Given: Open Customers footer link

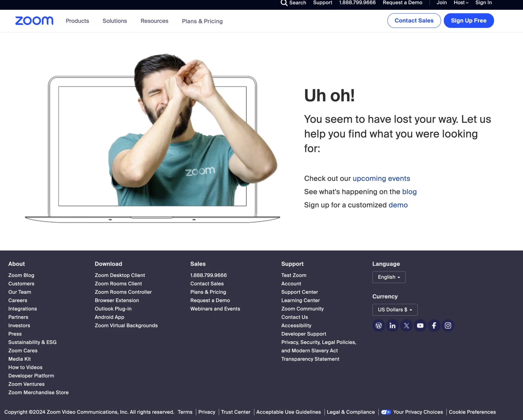Looking at the screenshot, I should (x=21, y=284).
